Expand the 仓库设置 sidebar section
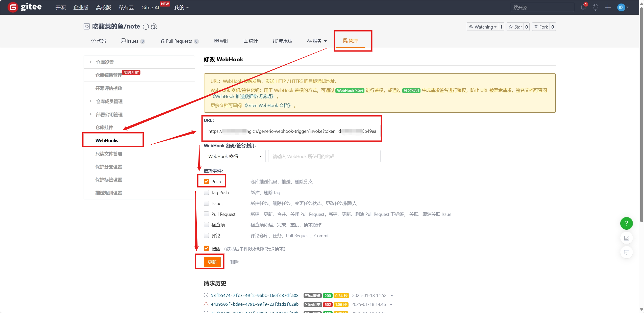Screen dimensions: 644x313 point(105,62)
